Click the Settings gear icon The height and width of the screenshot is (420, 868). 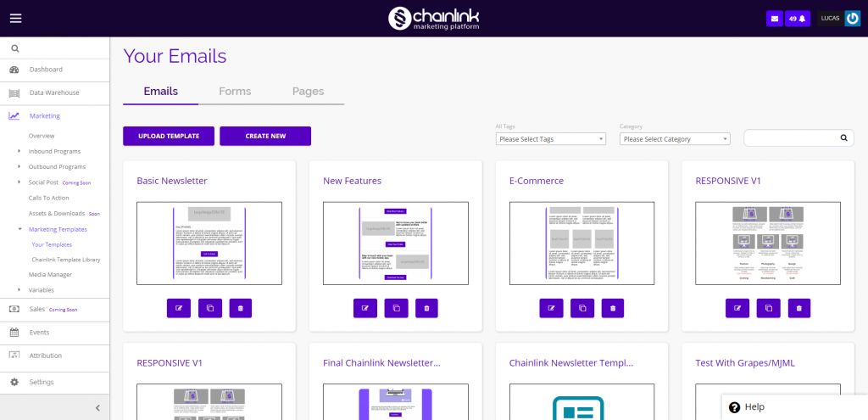(x=14, y=383)
